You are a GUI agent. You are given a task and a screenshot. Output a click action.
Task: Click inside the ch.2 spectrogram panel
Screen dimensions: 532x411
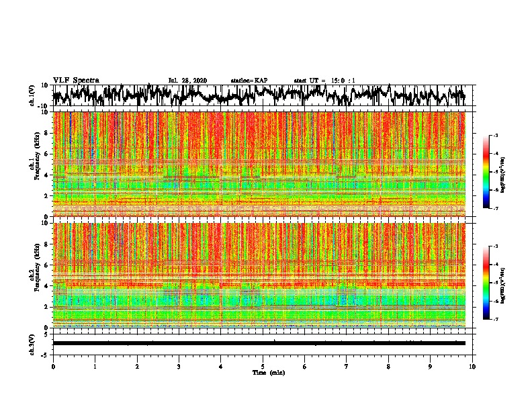point(259,275)
